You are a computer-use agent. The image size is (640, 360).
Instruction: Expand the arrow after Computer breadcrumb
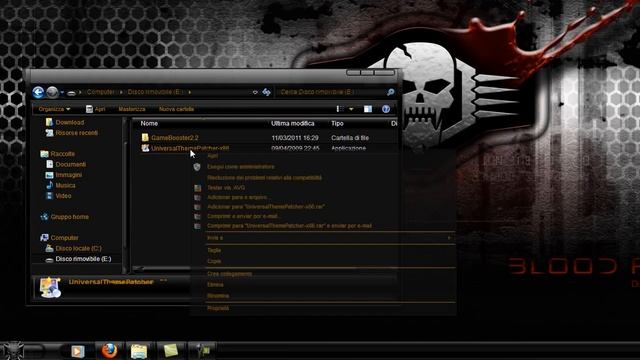click(x=121, y=92)
